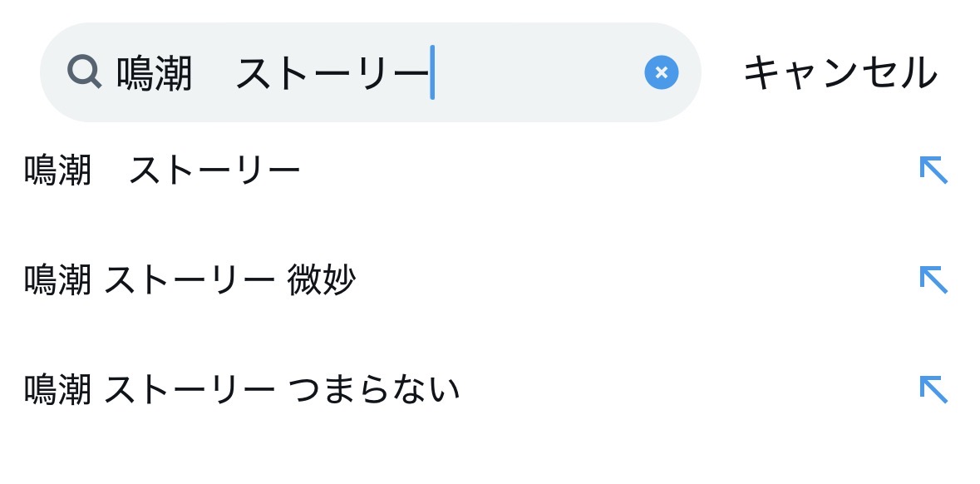
Task: Choose the suggestion "鳴潮 ストーリー 微妙"
Action: (x=190, y=281)
